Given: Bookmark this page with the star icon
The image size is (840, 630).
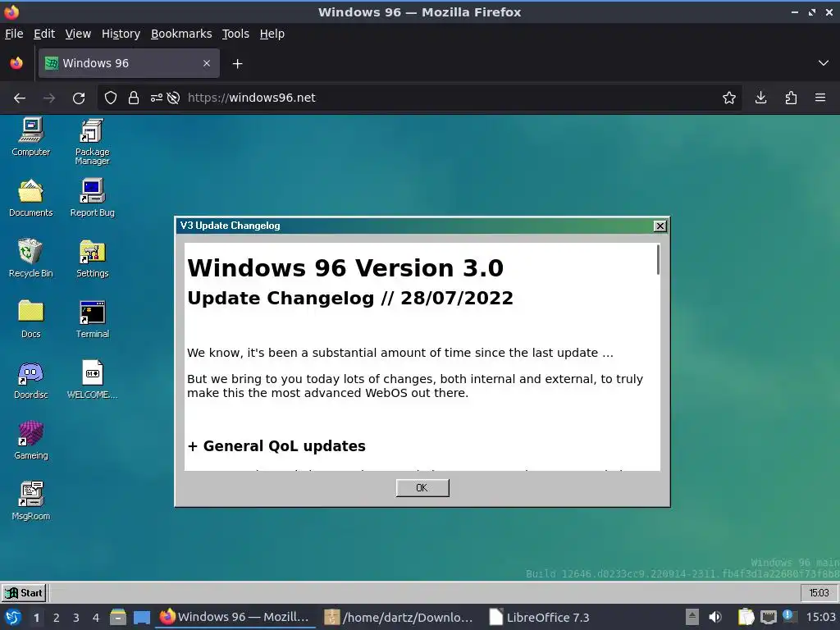Looking at the screenshot, I should [728, 98].
